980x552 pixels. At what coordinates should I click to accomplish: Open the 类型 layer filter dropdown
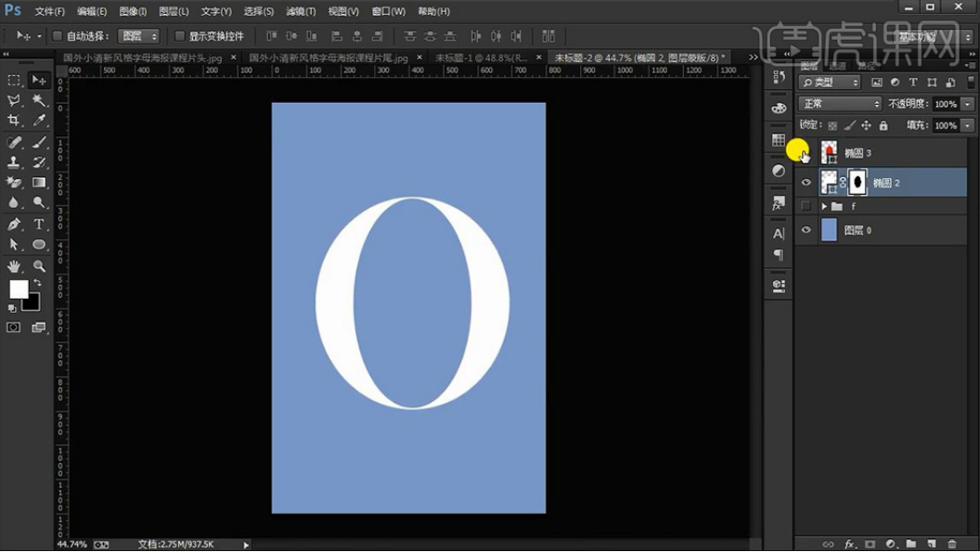831,83
